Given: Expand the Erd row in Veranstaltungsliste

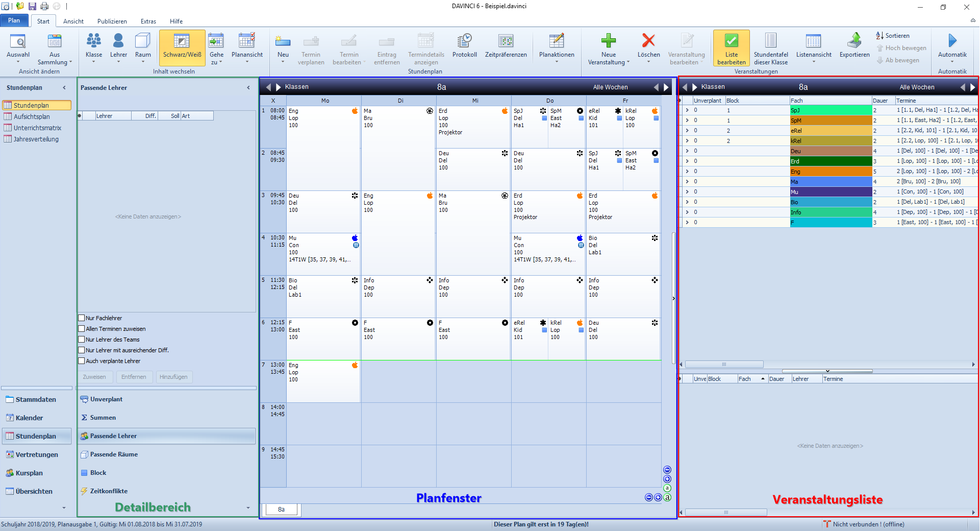Looking at the screenshot, I should tap(687, 161).
